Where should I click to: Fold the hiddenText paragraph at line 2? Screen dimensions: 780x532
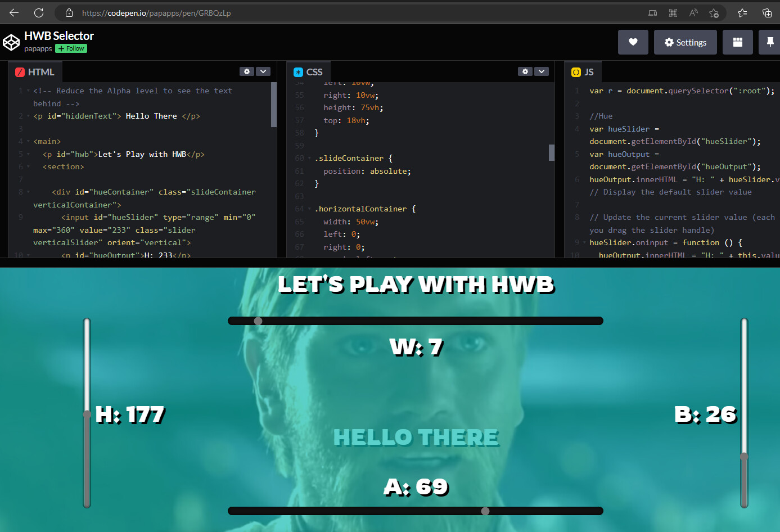(x=28, y=116)
